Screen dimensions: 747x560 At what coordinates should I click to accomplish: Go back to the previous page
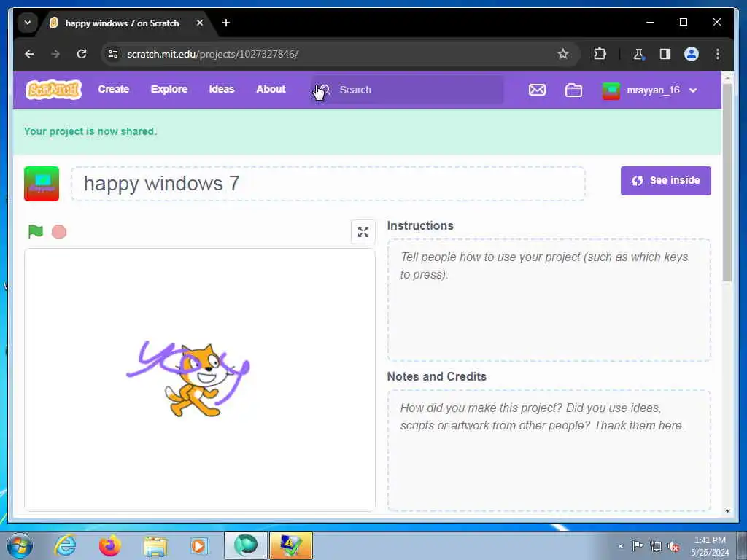(x=29, y=54)
